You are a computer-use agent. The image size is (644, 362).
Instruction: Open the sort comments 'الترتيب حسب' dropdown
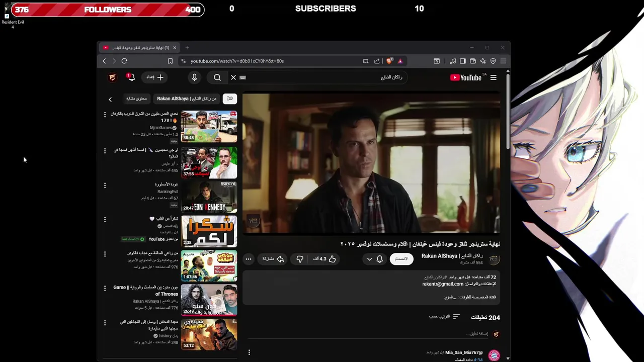point(444,317)
